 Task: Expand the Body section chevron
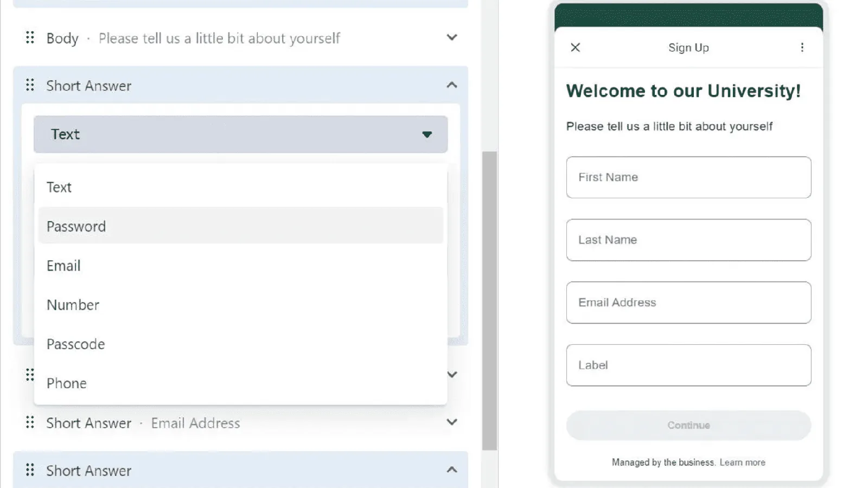(x=452, y=37)
